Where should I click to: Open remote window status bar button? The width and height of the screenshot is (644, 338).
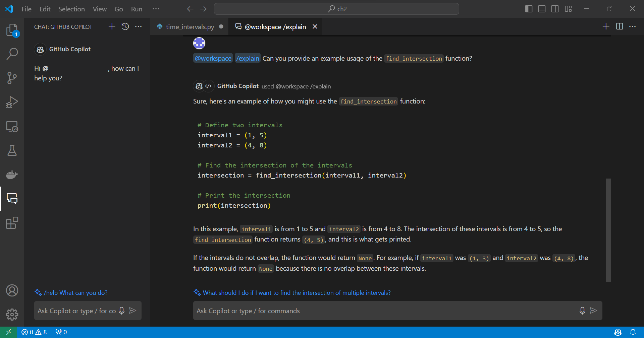(8, 332)
